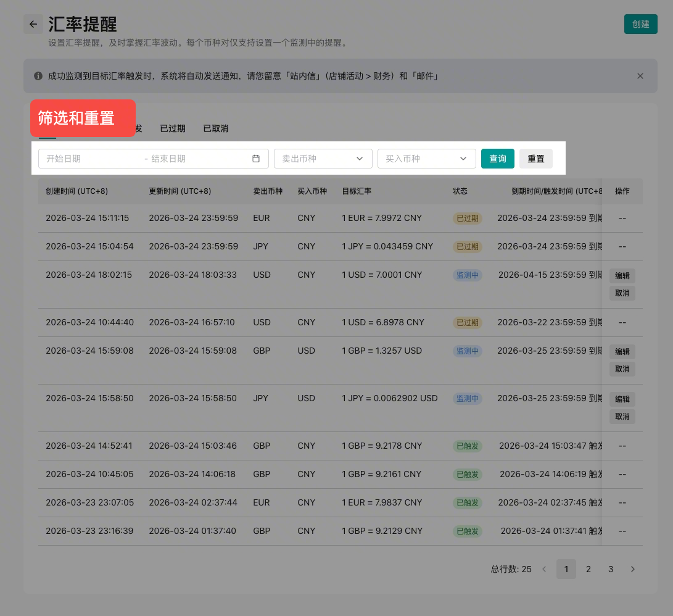673x616 pixels.
Task: Click the 重置 button
Action: tap(535, 159)
